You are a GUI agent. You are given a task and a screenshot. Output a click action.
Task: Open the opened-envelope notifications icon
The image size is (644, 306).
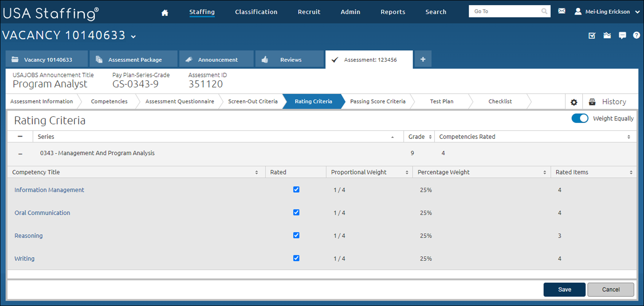click(x=607, y=35)
